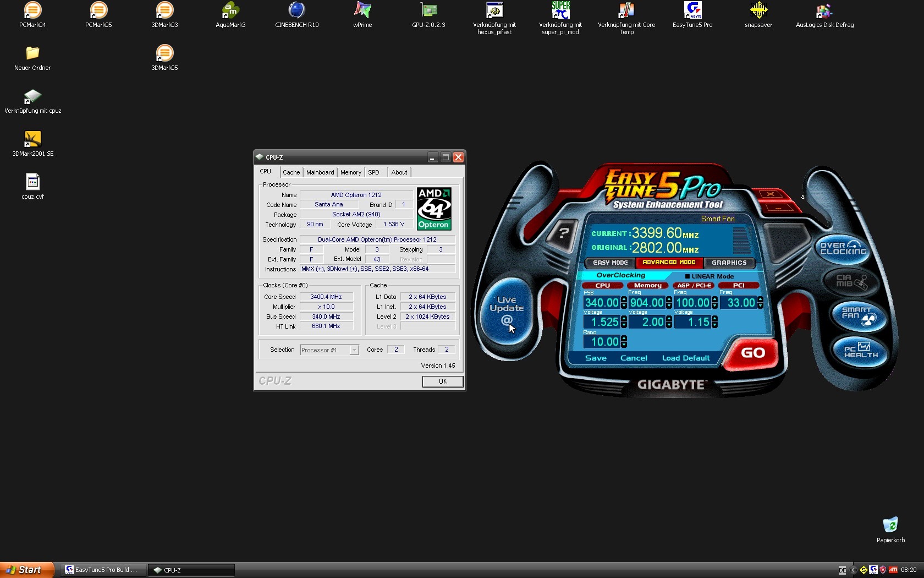924x578 pixels.
Task: Switch to the Cache tab in CPU-Z
Action: point(291,172)
